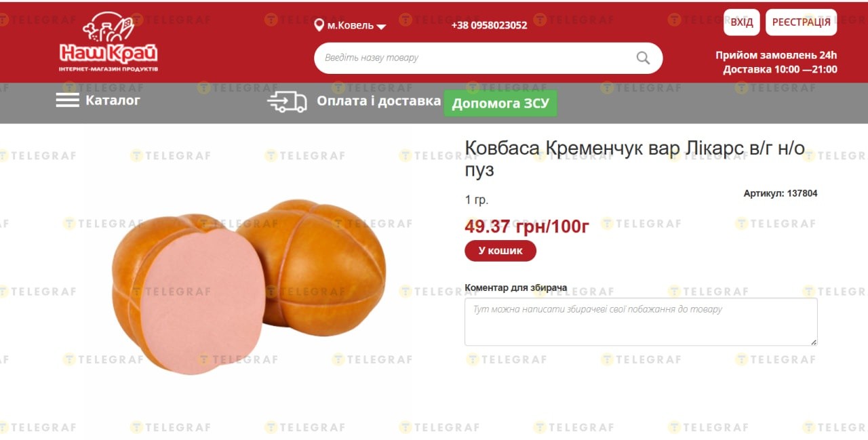Click the Наш Край store logo
868x440 pixels.
(x=108, y=41)
